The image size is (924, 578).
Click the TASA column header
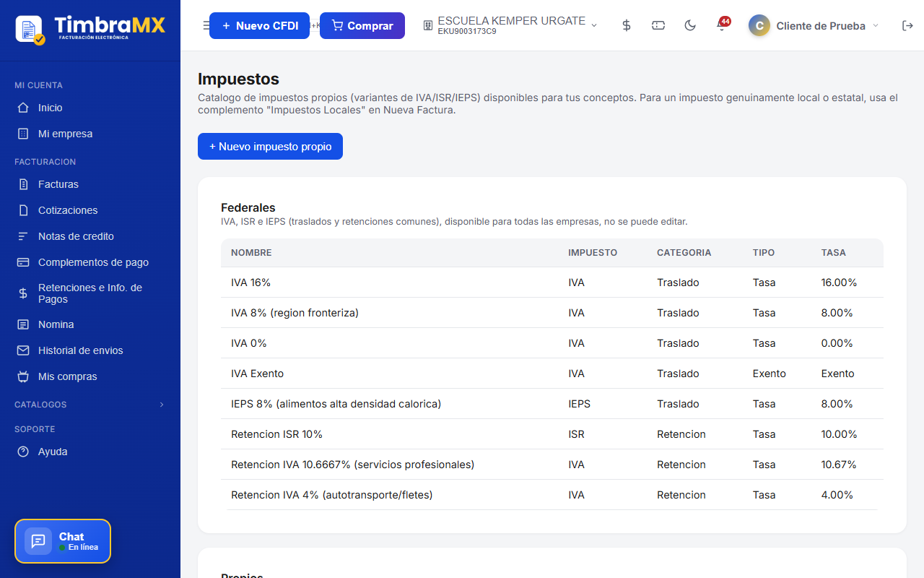point(833,253)
